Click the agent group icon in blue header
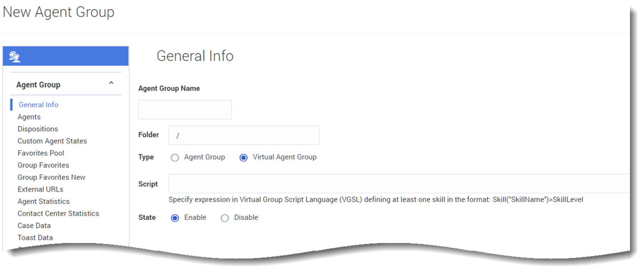This screenshot has height=273, width=644. tap(15, 56)
